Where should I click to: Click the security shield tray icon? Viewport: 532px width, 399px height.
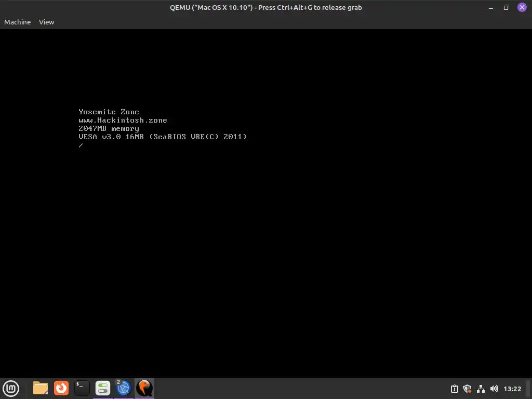[467, 389]
